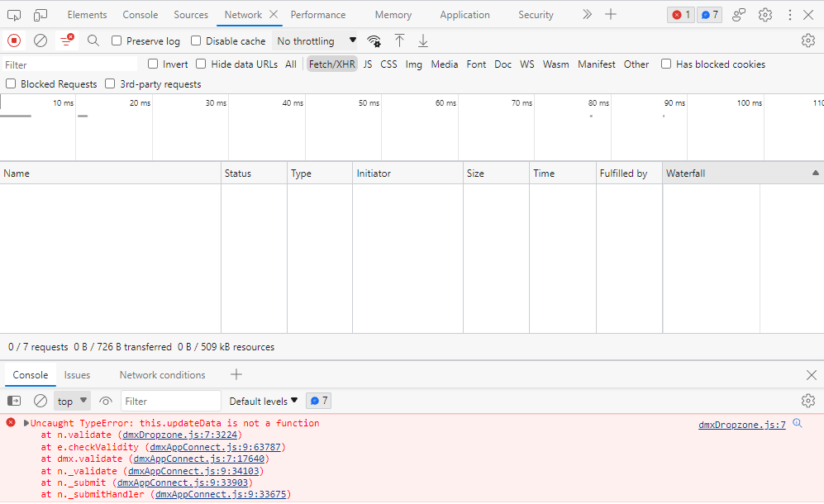The image size is (824, 504).
Task: Create a live expression eye icon
Action: coord(106,401)
